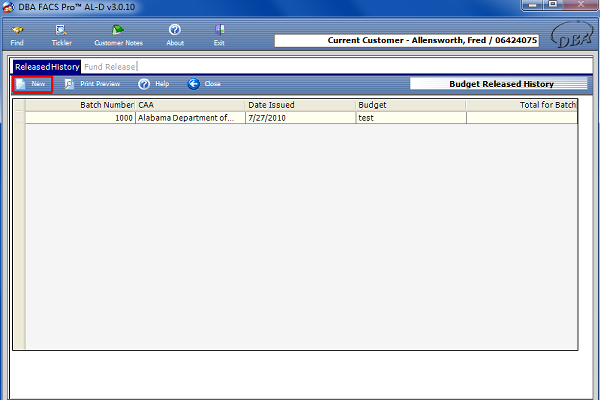Sort by the Budget column header
This screenshot has width=600, height=400.
click(411, 105)
